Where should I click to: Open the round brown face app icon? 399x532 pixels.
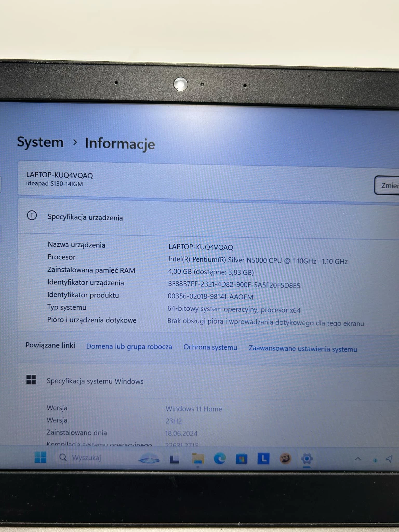click(285, 459)
